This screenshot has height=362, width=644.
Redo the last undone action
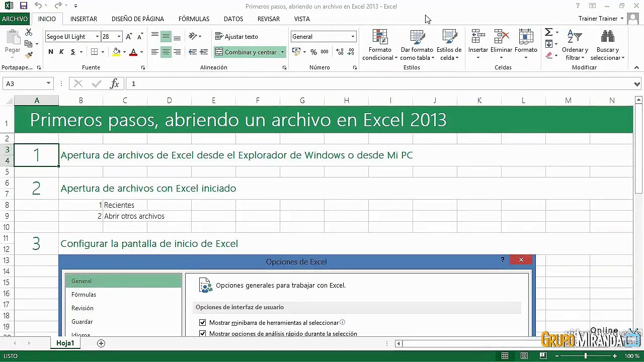[58, 6]
